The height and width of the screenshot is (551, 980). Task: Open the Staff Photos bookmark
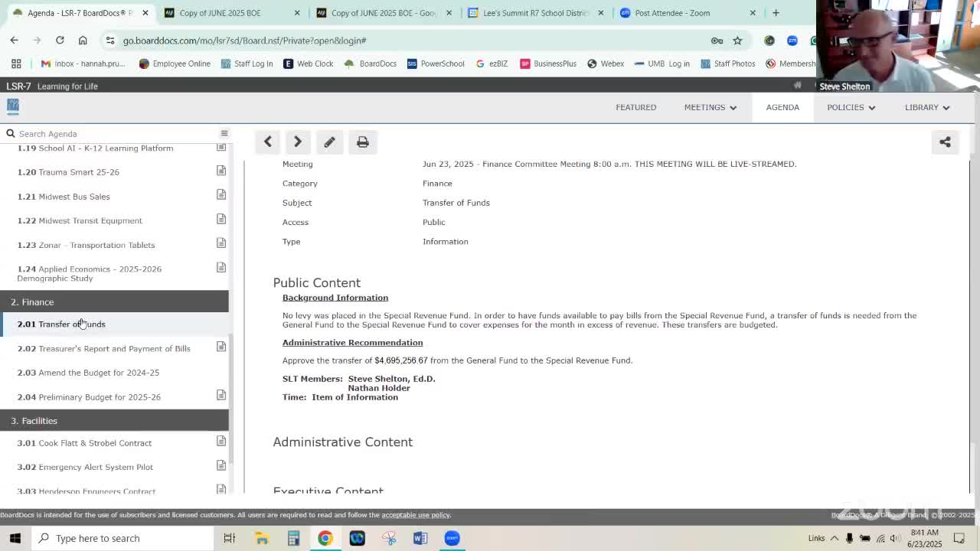[728, 64]
